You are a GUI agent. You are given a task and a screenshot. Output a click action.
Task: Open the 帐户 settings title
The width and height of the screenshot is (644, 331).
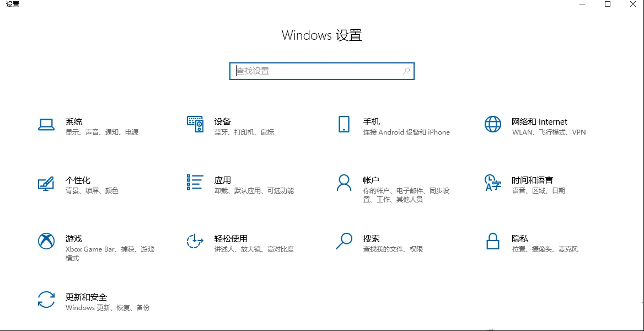pos(371,180)
